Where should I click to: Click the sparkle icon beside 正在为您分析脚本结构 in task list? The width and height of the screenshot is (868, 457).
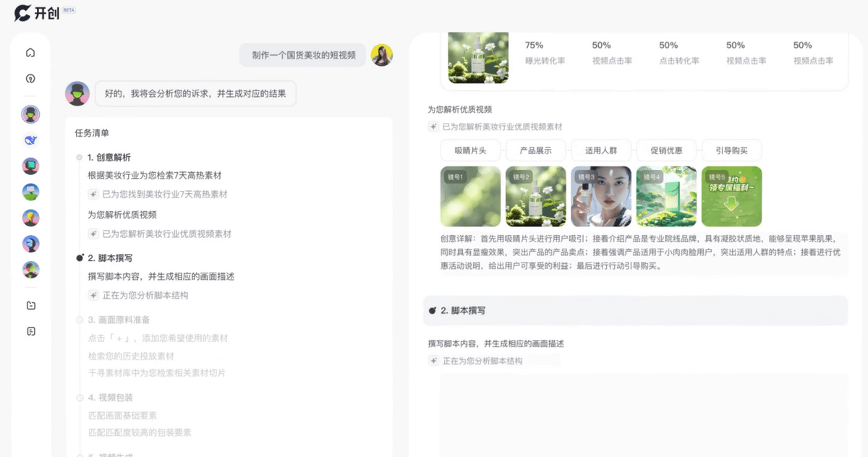coord(93,295)
